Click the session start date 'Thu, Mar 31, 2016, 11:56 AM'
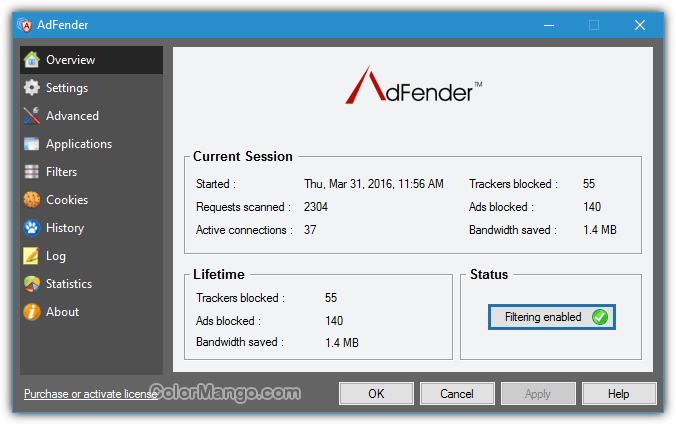 coord(374,184)
